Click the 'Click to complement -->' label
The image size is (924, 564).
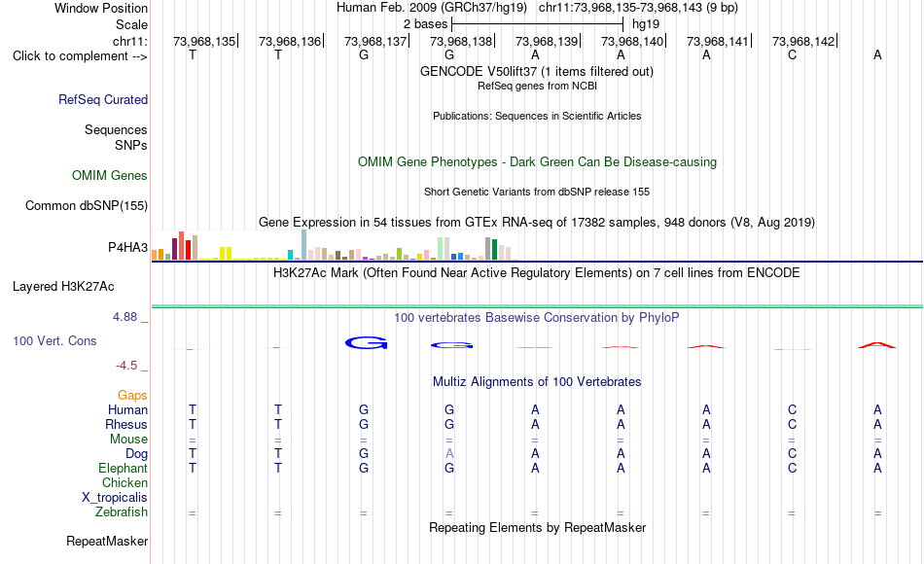pos(80,56)
